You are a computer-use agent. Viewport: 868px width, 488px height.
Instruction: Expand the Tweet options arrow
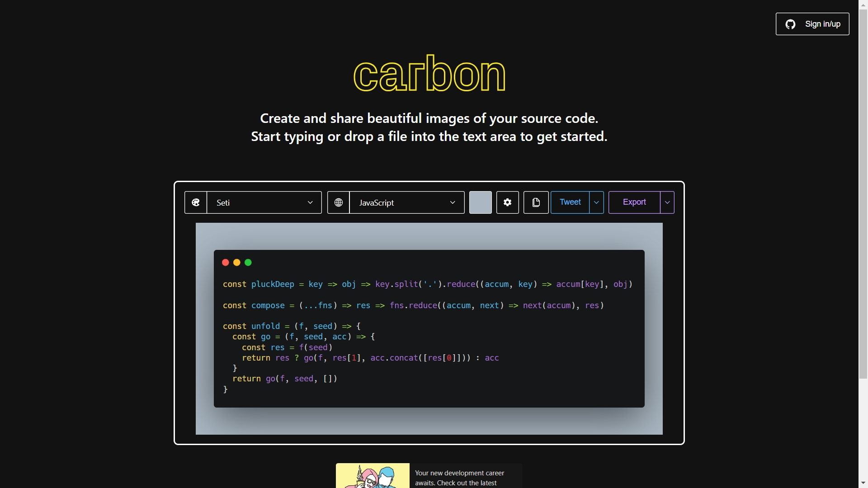tap(597, 202)
